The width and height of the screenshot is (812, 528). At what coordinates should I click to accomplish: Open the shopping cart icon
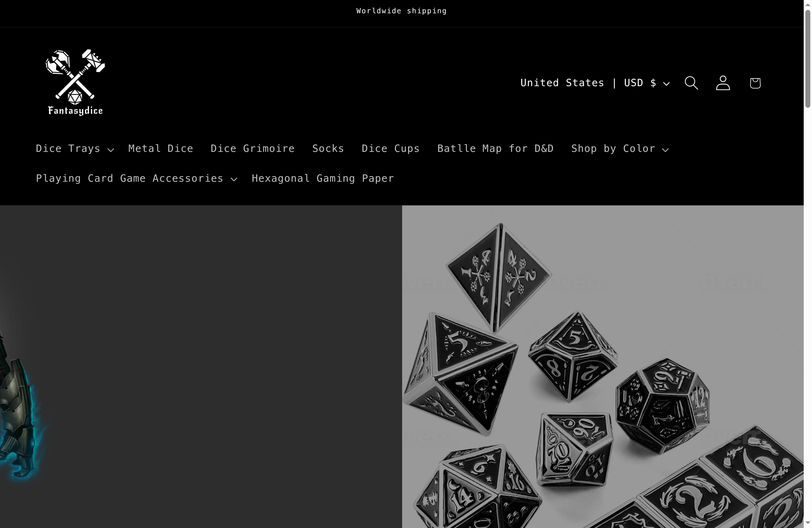[755, 83]
